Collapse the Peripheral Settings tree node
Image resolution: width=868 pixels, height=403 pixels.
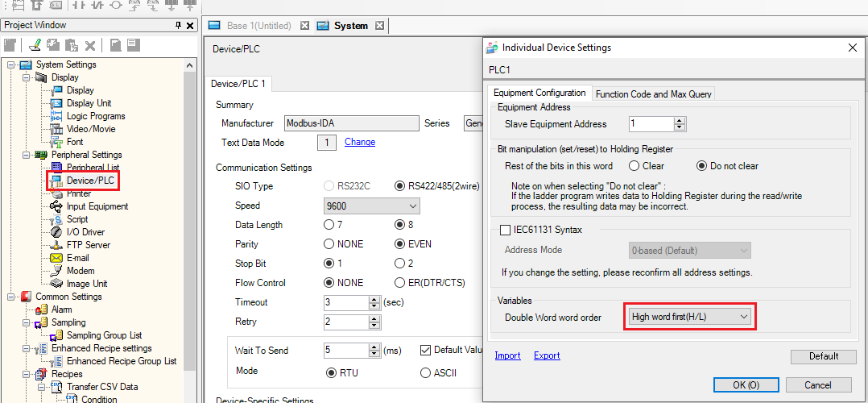click(26, 155)
